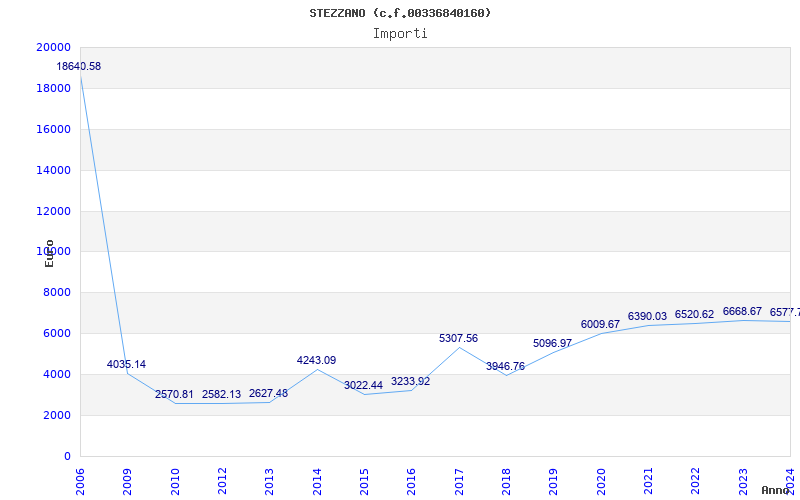Click the 5096.97 data label
This screenshot has width=800, height=500.
[552, 343]
